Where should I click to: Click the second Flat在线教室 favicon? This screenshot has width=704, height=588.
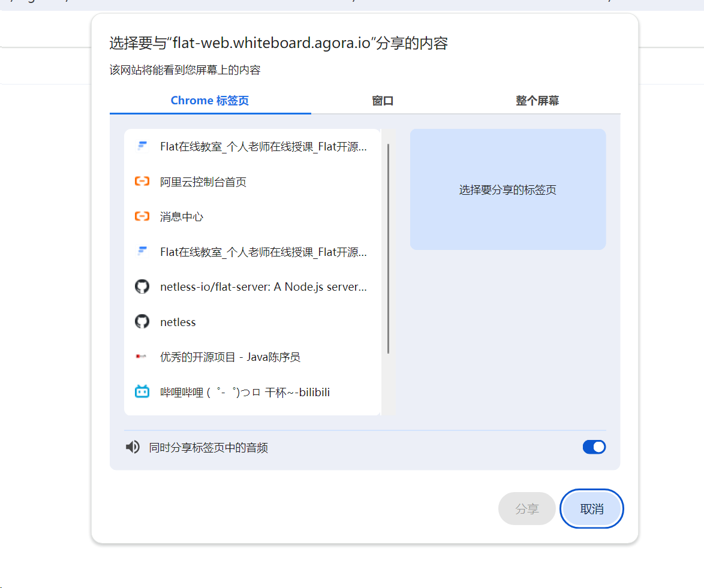142,251
